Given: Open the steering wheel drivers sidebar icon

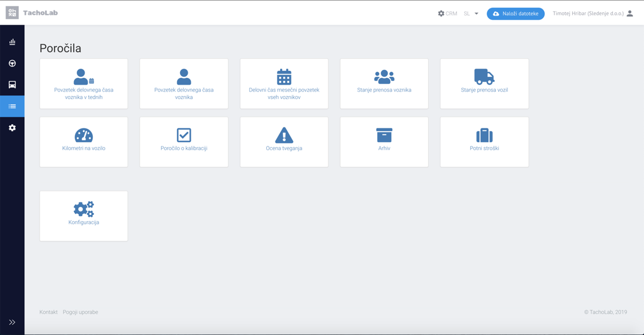Looking at the screenshot, I should coord(12,63).
